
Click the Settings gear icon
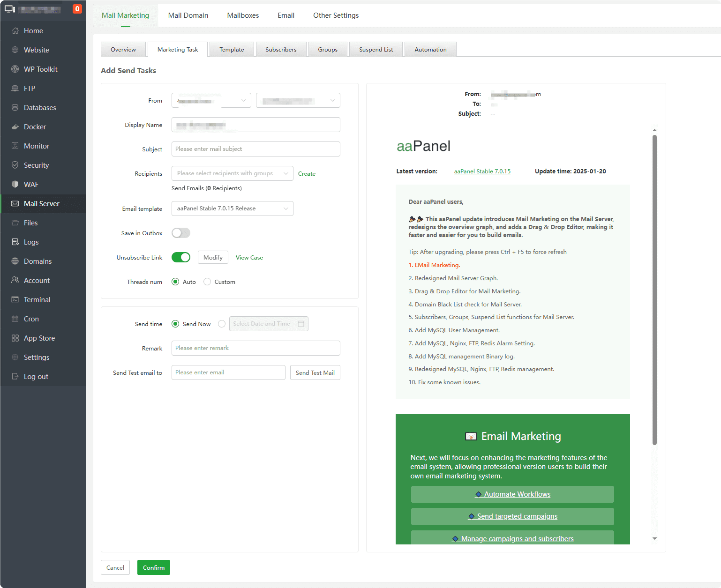pos(15,357)
